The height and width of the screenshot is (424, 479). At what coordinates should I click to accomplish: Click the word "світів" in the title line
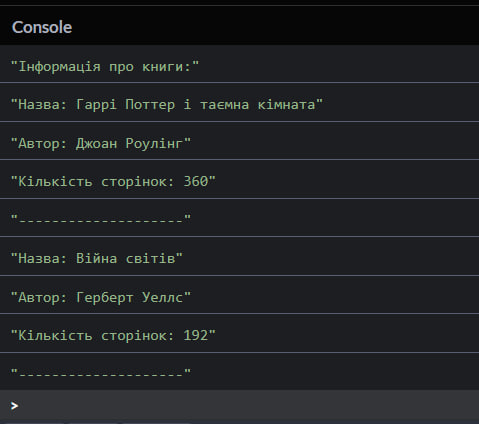pyautogui.click(x=150, y=258)
